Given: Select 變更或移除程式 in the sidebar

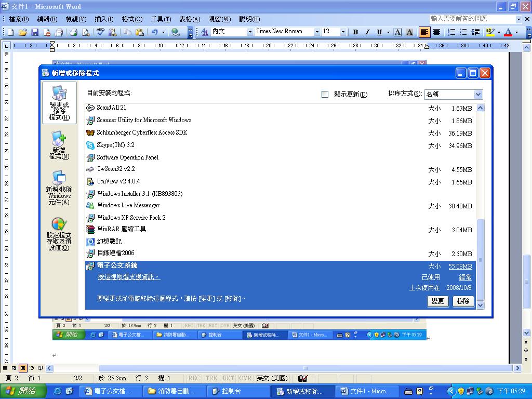Looking at the screenshot, I should [59, 103].
